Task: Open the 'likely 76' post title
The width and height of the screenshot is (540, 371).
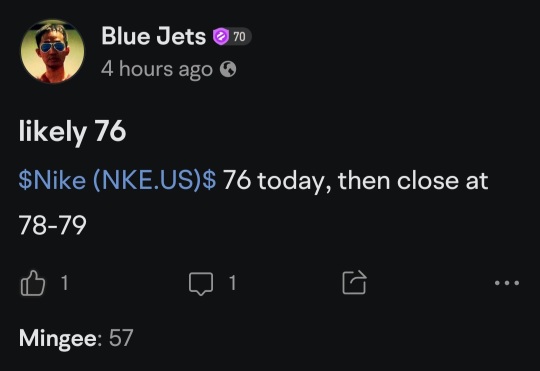Action: (x=72, y=131)
